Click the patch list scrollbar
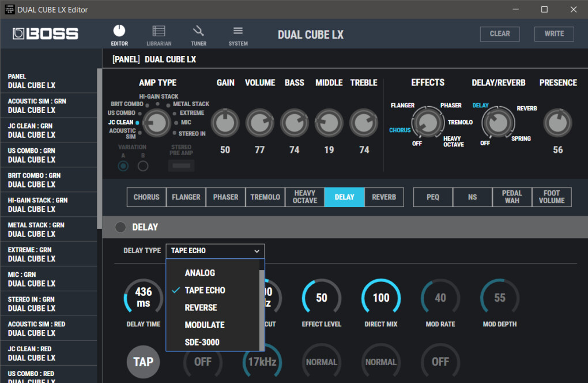Screen dimensions: 588x383 pos(99,149)
